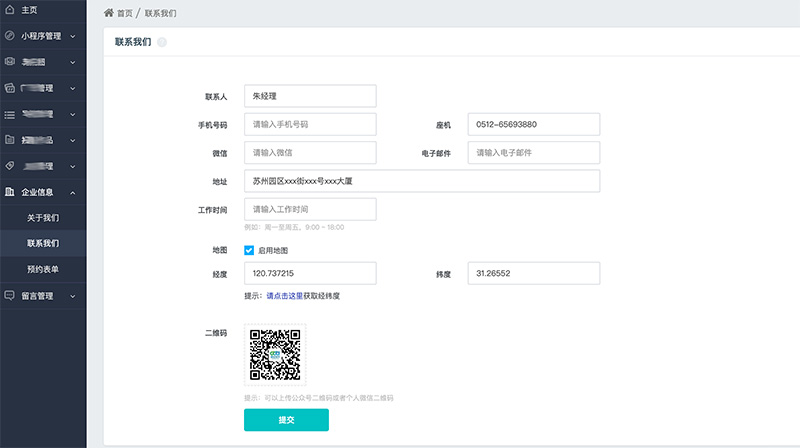
Task: Click the house icon in the breadcrumb
Action: coord(108,13)
